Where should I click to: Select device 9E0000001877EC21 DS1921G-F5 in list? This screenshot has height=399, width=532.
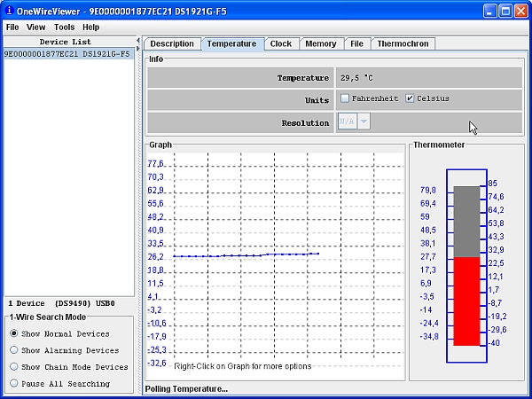click(x=69, y=54)
